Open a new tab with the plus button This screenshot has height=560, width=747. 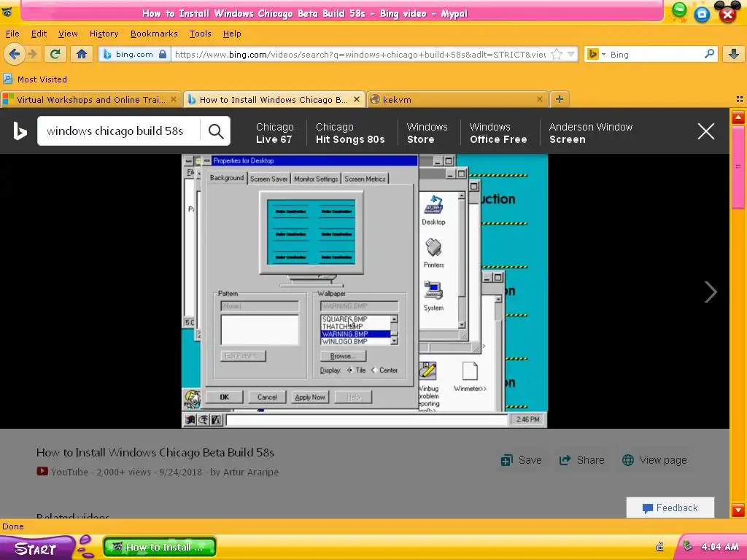pyautogui.click(x=560, y=99)
